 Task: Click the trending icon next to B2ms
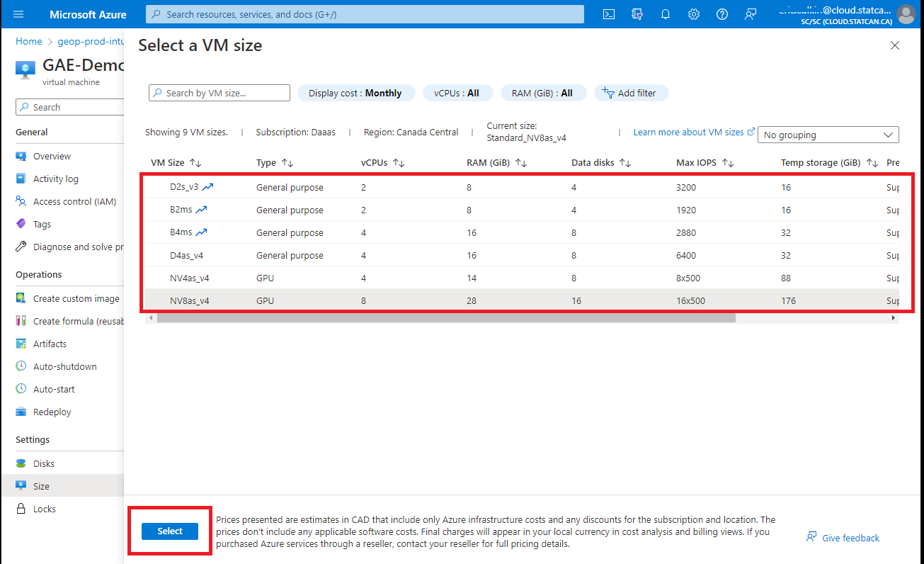coord(201,210)
